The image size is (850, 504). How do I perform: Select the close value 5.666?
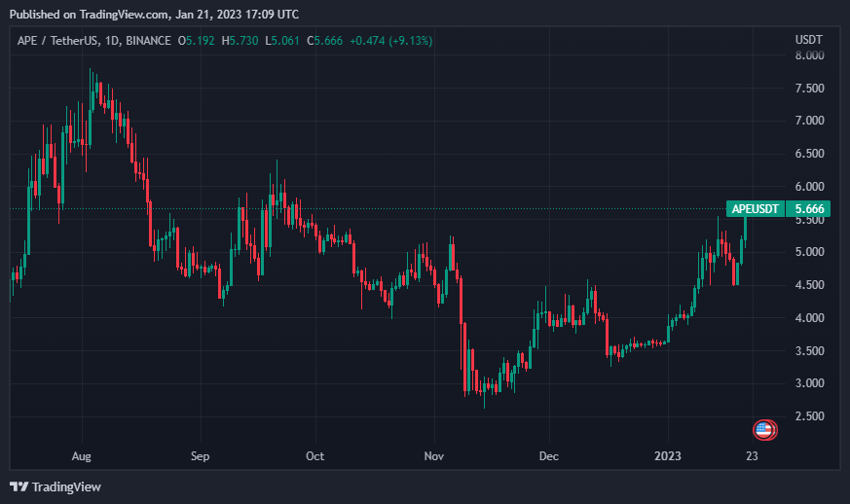[x=328, y=41]
